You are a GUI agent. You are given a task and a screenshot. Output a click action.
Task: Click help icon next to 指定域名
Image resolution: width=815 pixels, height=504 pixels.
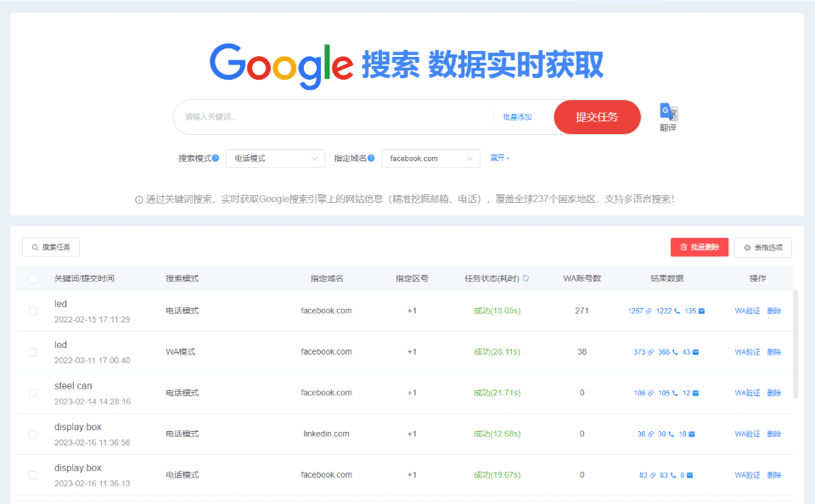[372, 159]
